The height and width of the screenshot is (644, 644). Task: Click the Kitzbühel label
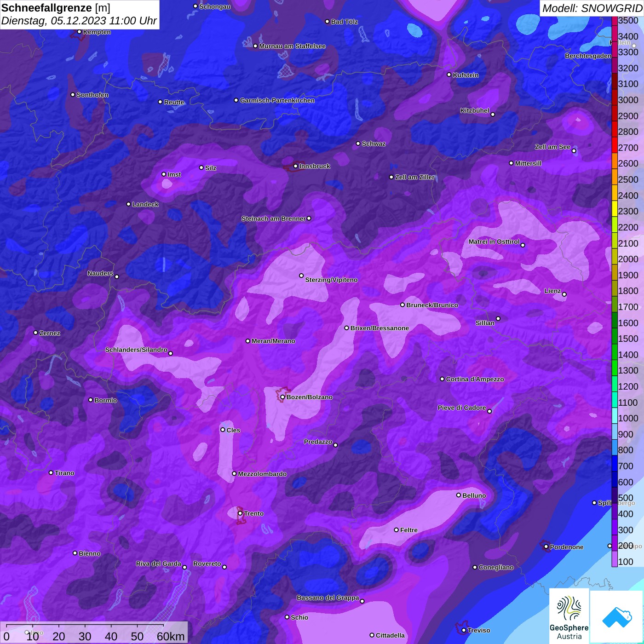click(x=475, y=110)
